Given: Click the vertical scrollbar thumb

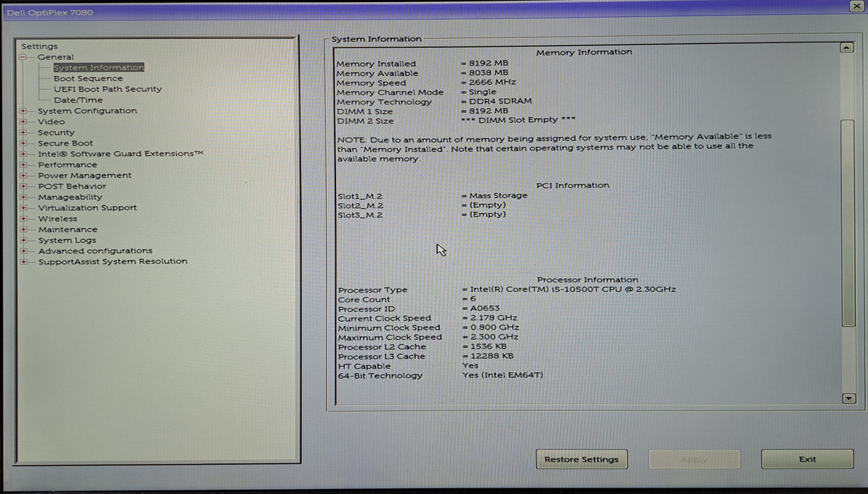Looking at the screenshot, I should tap(849, 222).
